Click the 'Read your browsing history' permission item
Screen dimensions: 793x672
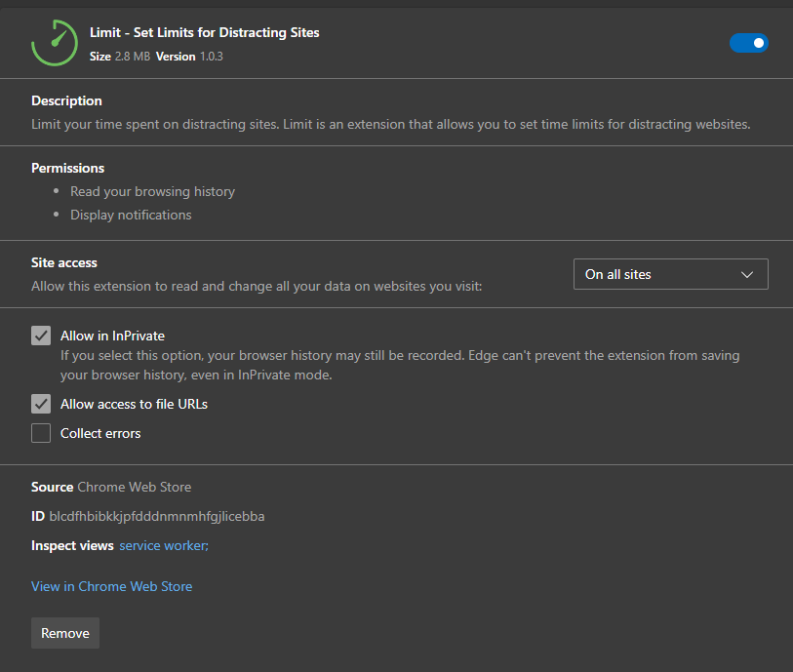152,191
